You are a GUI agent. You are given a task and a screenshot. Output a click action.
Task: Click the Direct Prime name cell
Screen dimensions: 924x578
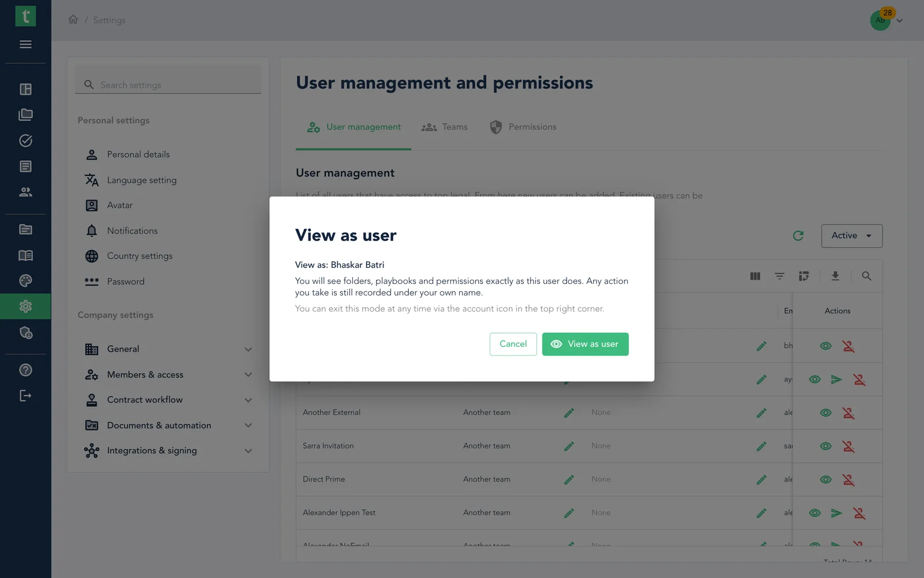[x=324, y=480]
